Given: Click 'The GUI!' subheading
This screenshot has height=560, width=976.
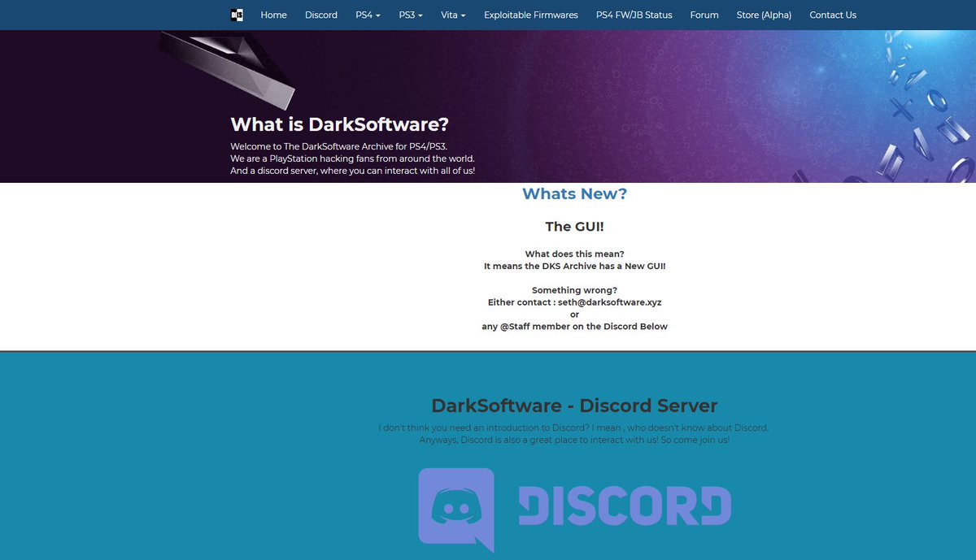Looking at the screenshot, I should click(x=574, y=227).
